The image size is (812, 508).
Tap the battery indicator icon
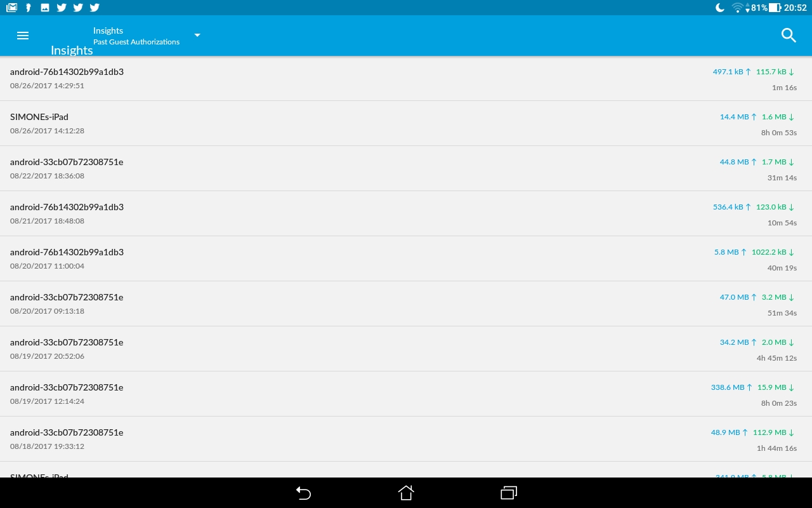click(x=775, y=8)
